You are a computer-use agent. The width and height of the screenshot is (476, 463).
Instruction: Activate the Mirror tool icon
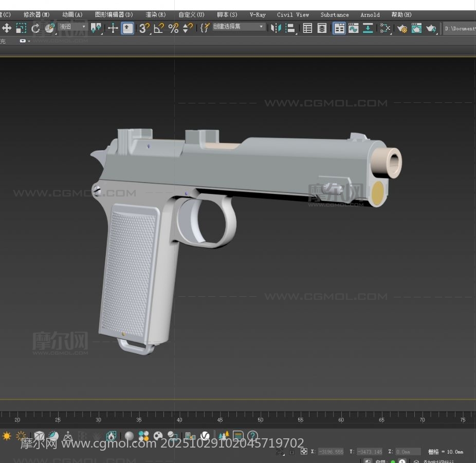(276, 28)
